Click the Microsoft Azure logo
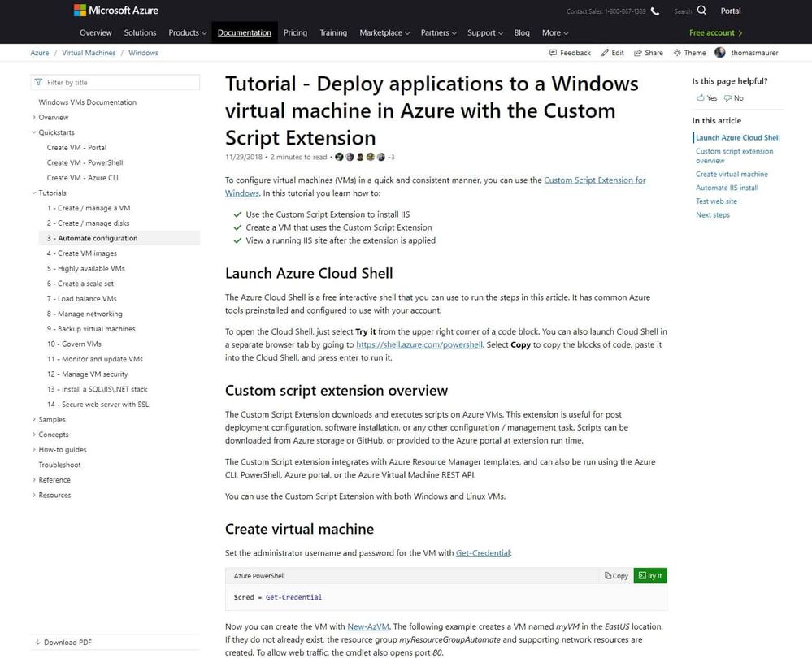The height and width of the screenshot is (658, 812). (116, 11)
